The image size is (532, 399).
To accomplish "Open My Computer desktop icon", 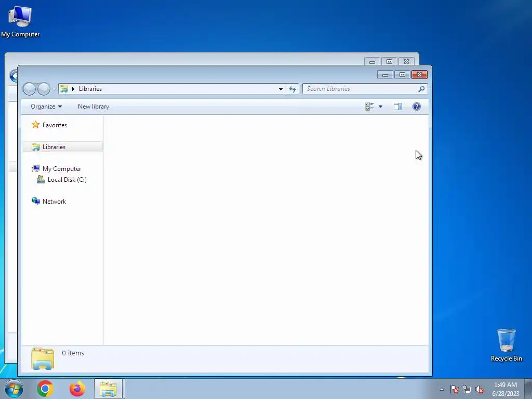I will pos(20,21).
